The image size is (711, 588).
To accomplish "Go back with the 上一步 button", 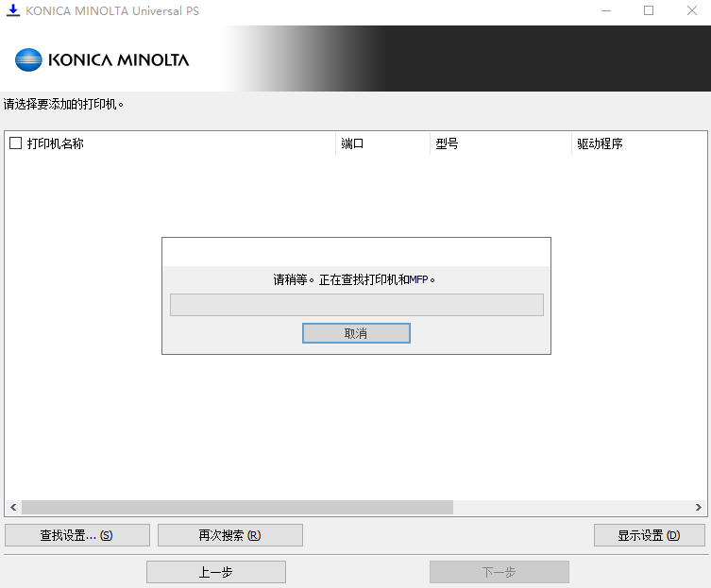I will tap(215, 572).
